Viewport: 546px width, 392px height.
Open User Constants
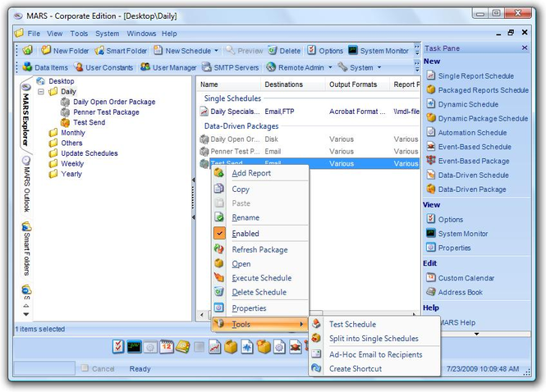click(103, 67)
